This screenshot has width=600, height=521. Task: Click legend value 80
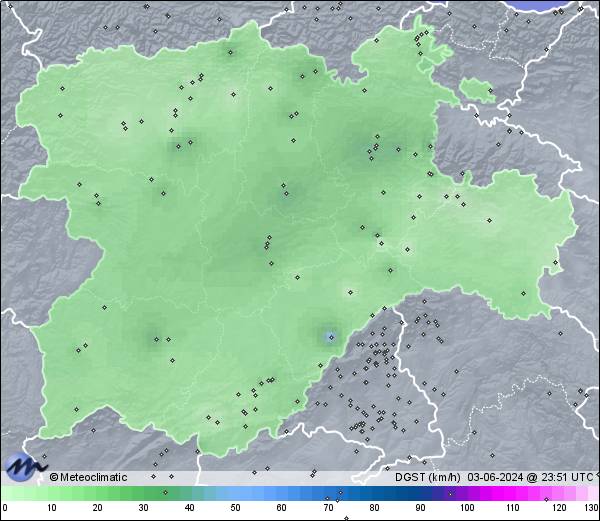(374, 508)
